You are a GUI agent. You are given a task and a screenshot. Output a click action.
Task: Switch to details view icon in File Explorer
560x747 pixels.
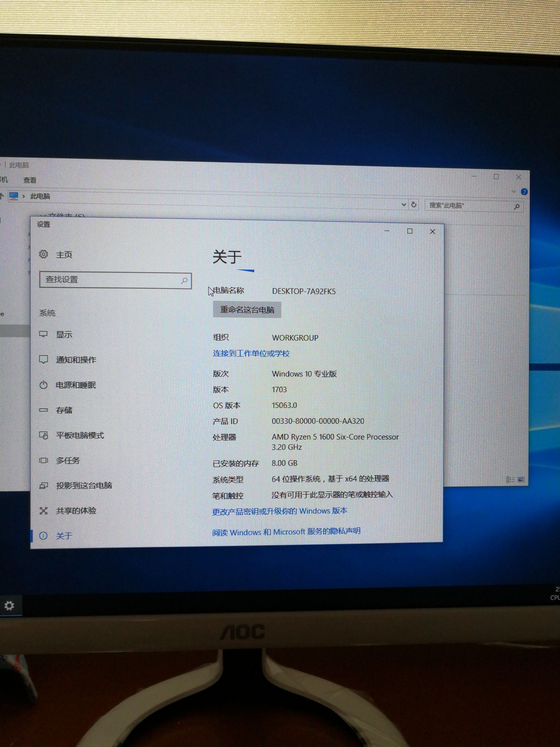tap(510, 479)
